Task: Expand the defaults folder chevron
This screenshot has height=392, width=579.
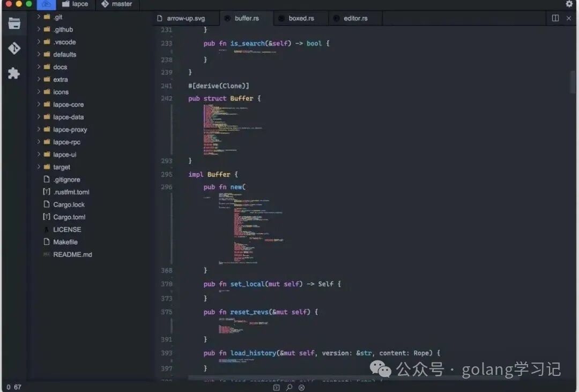Action: point(39,54)
